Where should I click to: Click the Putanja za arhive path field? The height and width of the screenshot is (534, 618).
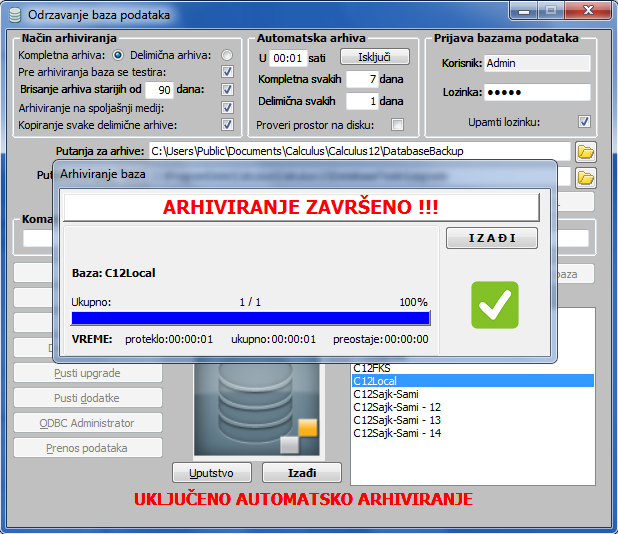(359, 151)
